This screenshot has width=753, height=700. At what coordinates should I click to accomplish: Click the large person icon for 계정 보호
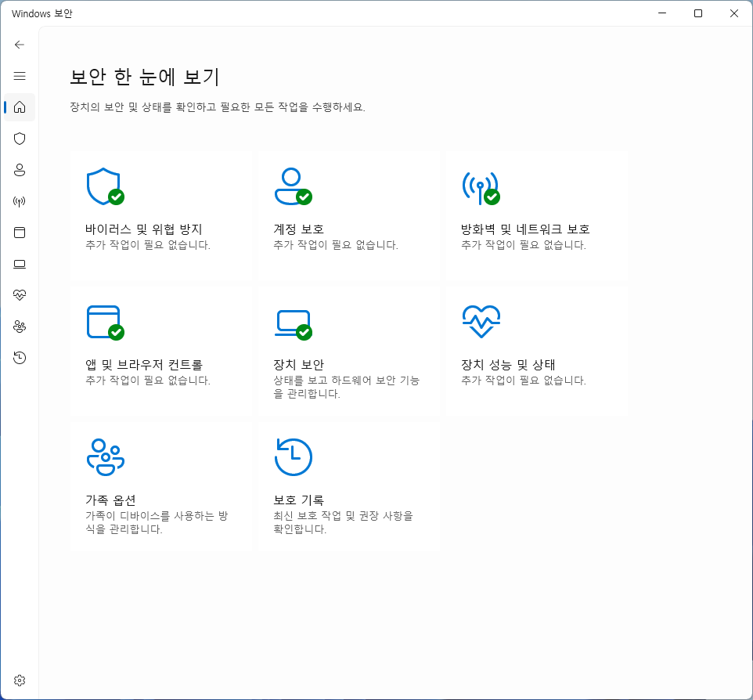click(293, 186)
